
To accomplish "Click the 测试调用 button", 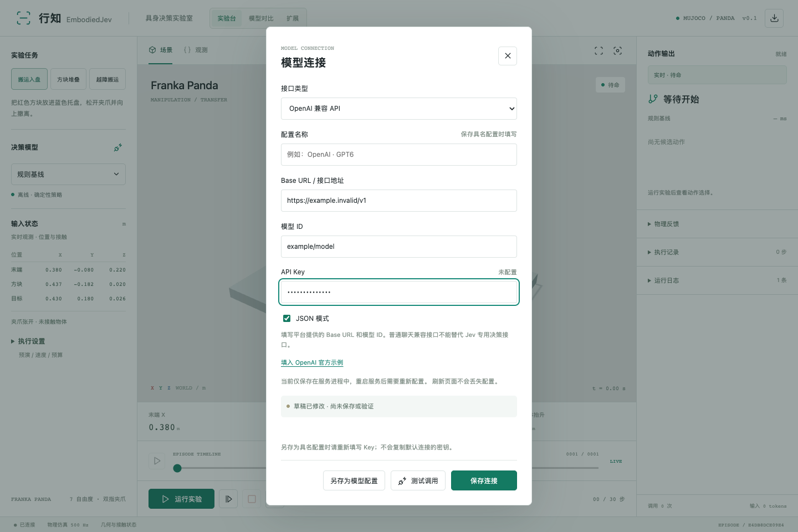I will pyautogui.click(x=418, y=480).
